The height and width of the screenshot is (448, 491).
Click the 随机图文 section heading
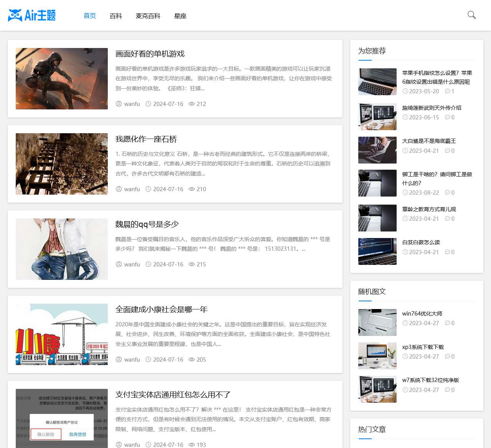coord(372,291)
